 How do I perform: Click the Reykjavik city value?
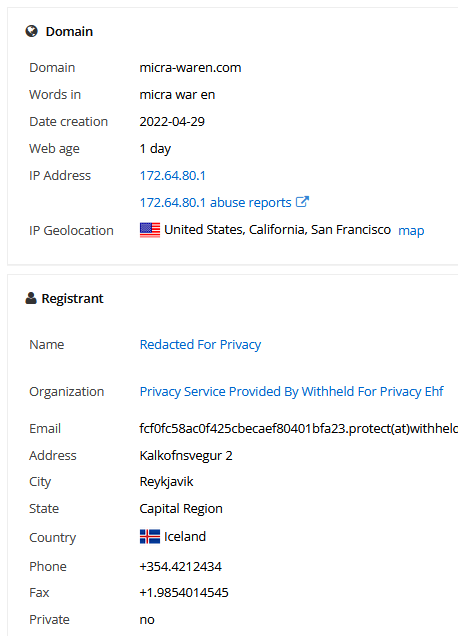(x=166, y=482)
